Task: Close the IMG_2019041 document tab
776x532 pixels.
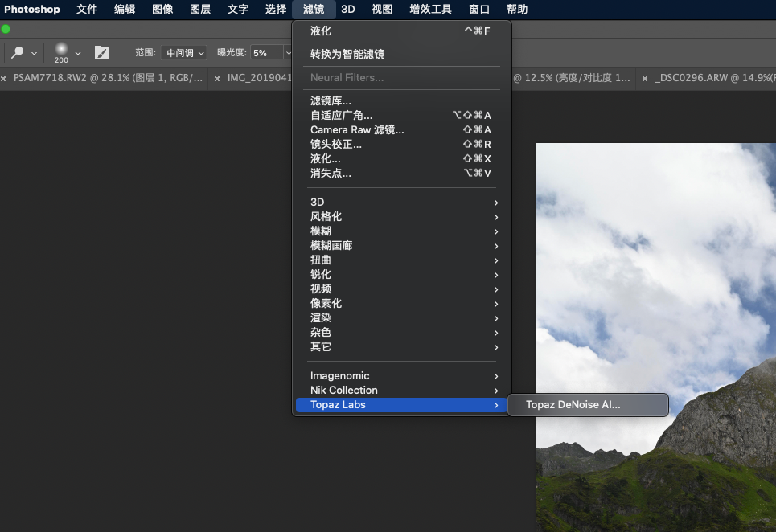Action: click(217, 78)
